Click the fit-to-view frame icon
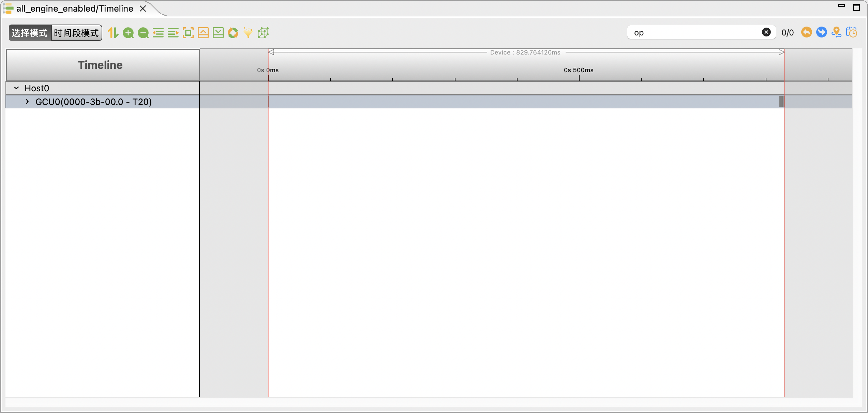This screenshot has height=413, width=868. 188,33
